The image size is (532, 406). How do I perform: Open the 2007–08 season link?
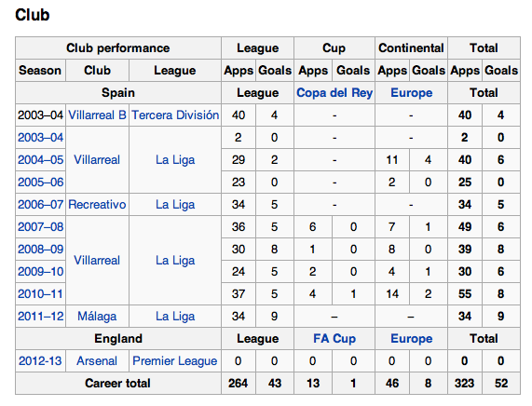[x=41, y=227]
